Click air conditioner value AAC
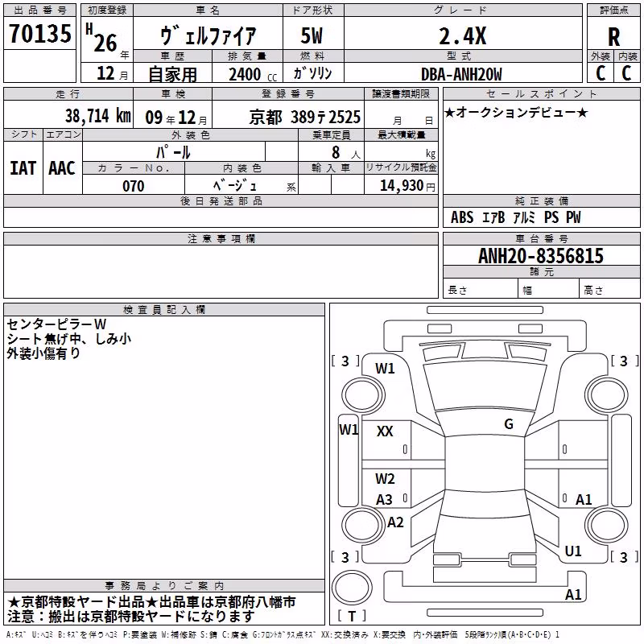The width and height of the screenshot is (644, 644). 62,168
